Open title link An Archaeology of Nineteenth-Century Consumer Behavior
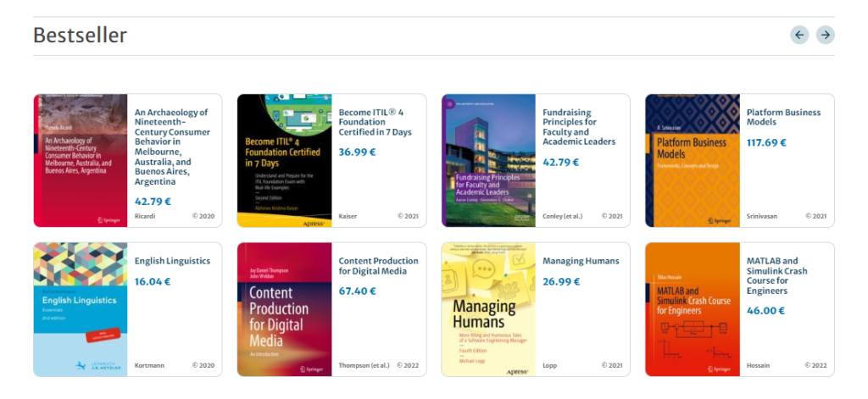 tap(172, 147)
